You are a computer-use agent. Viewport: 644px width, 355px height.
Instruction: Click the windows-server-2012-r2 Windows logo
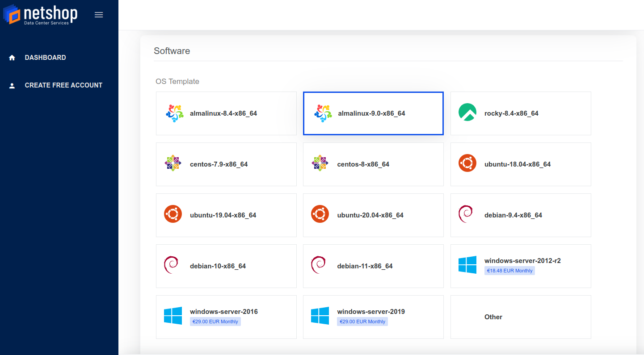point(467,265)
